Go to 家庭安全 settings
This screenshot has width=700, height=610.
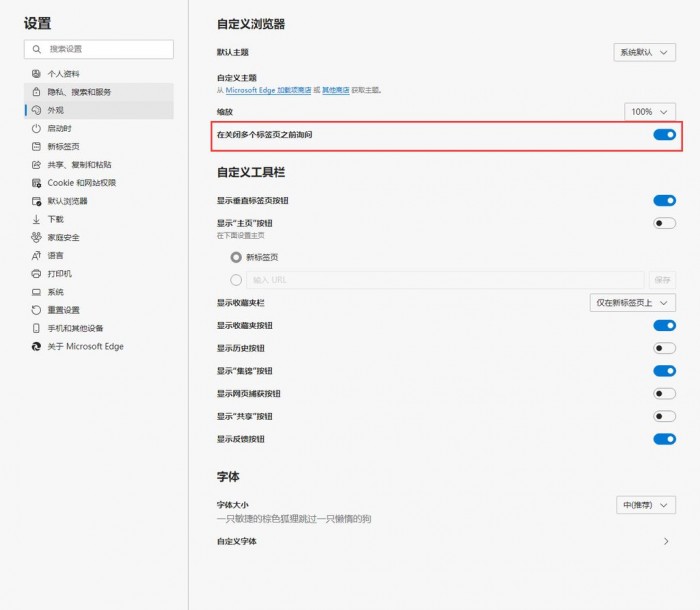pos(99,238)
